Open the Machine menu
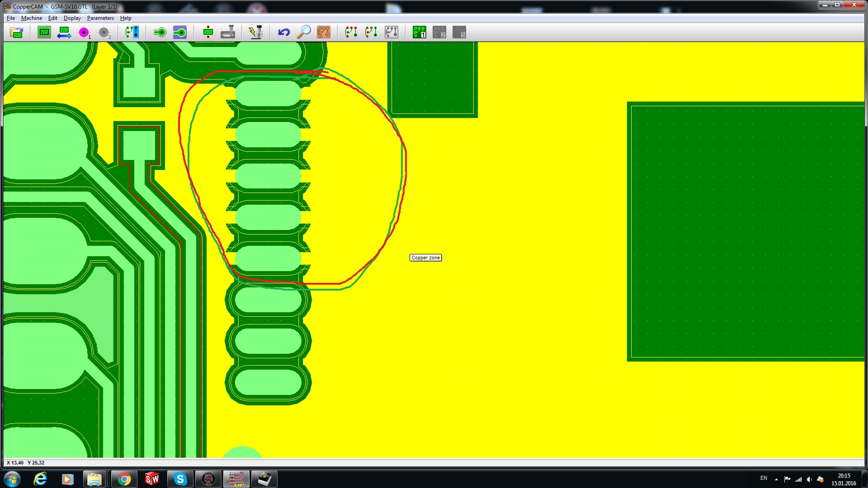The width and height of the screenshot is (868, 488). pos(32,18)
